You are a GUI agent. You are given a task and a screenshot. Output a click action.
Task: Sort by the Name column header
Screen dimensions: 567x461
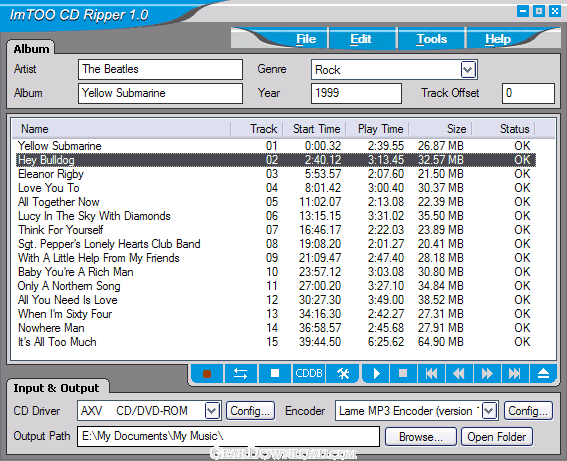pos(121,129)
